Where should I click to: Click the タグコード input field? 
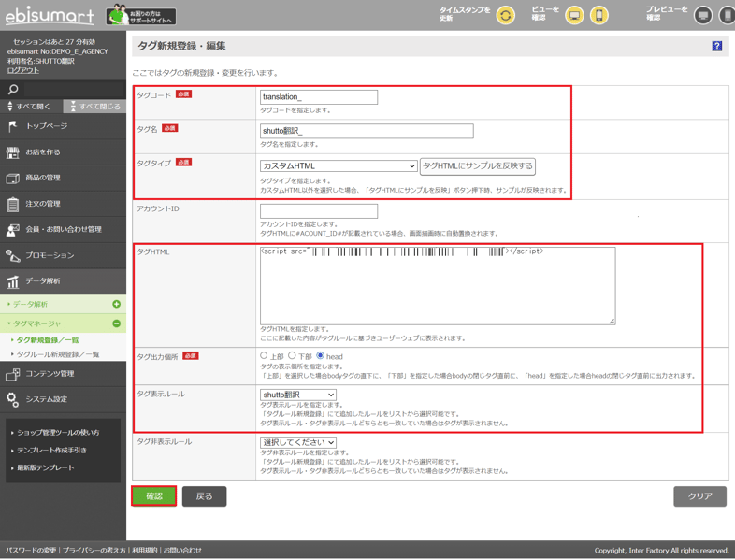coord(319,97)
